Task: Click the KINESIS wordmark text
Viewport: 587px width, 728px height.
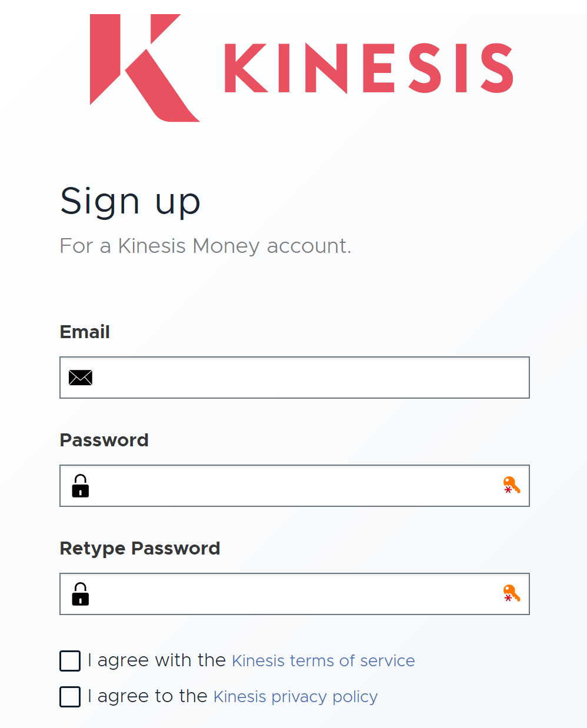Action: (x=369, y=69)
